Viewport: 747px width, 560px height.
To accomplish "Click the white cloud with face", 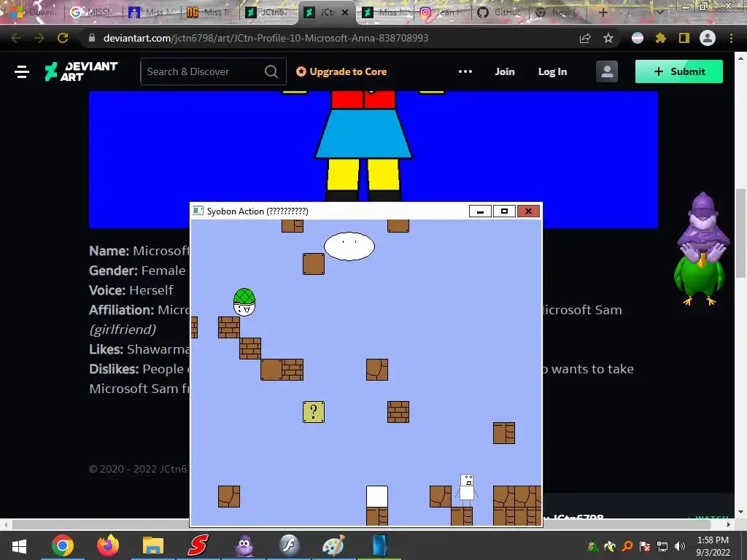I will pos(349,246).
